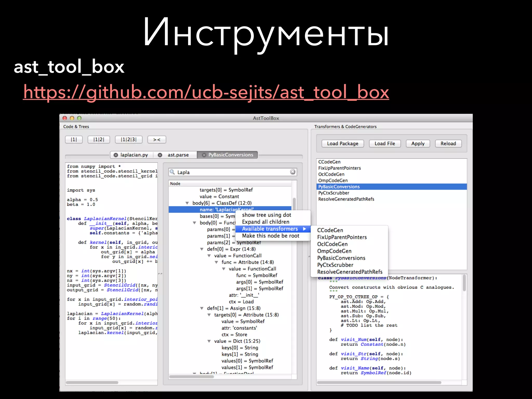Select the values[1] = SymbolRef tree row

(x=230, y=367)
